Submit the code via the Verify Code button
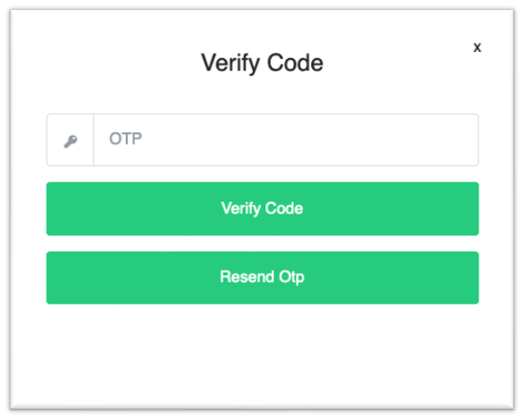This screenshot has width=524, height=420. coord(262,209)
